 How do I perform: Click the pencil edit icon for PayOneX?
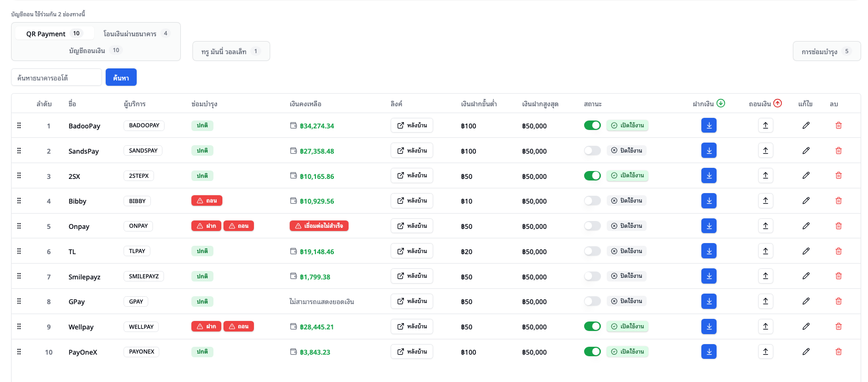(805, 351)
